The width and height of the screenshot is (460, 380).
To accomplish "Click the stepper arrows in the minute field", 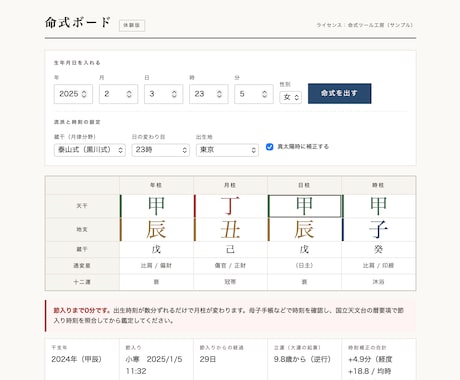I will point(264,94).
